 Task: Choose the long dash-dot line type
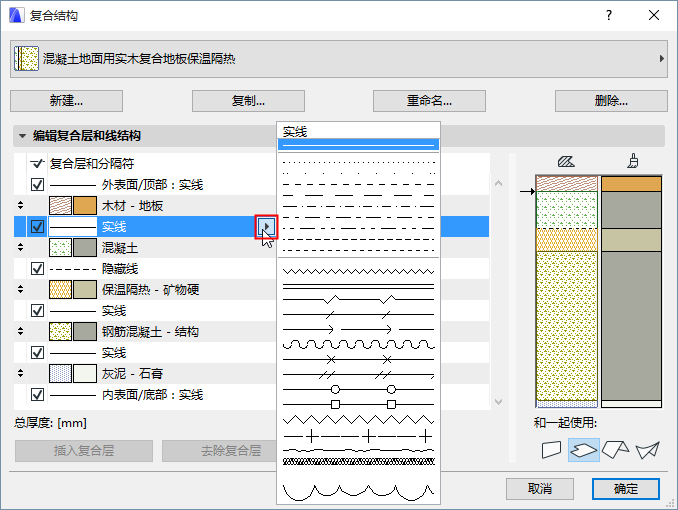358,206
